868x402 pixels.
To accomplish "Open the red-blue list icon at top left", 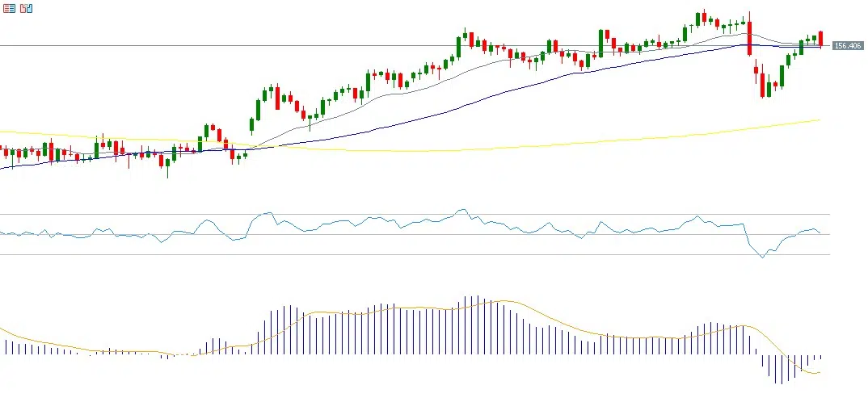I will 9,8.
